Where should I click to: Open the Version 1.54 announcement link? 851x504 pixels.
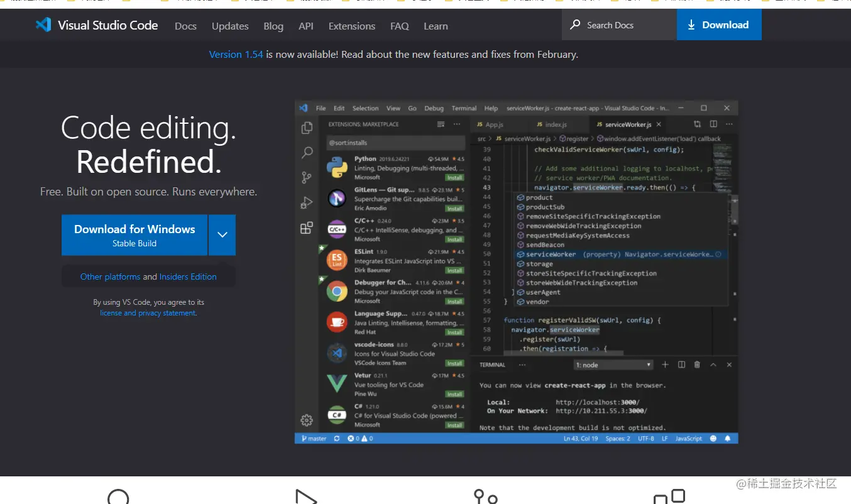coord(236,55)
